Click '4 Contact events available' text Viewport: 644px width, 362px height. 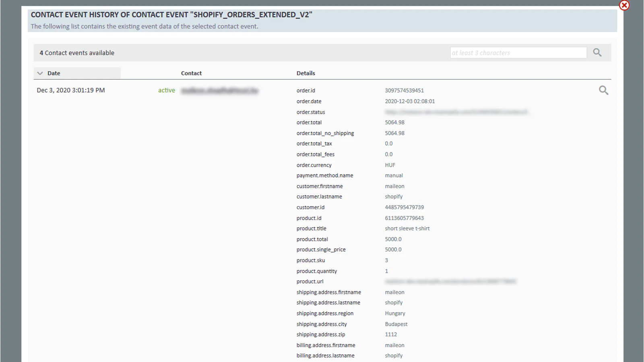77,53
